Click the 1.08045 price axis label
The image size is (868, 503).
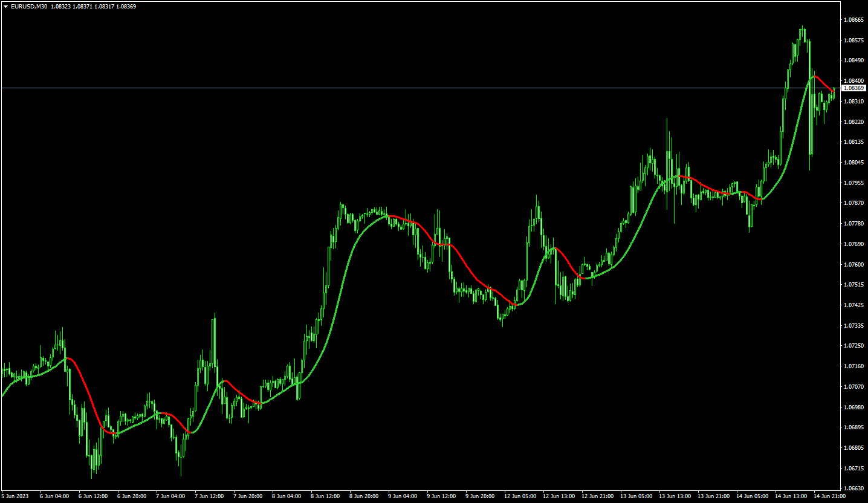coord(853,163)
